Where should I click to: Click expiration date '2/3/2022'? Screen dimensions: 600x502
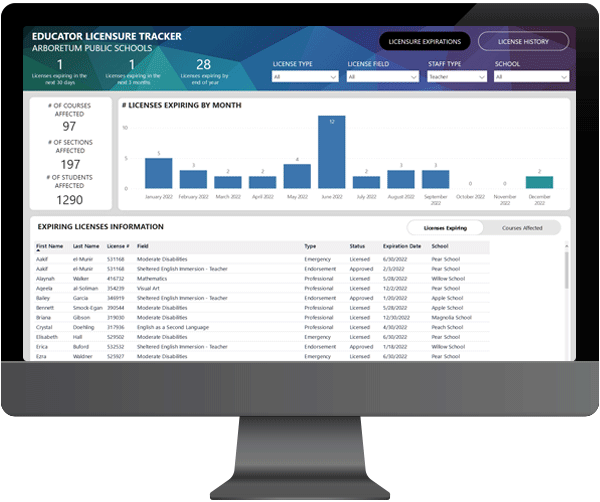(394, 269)
